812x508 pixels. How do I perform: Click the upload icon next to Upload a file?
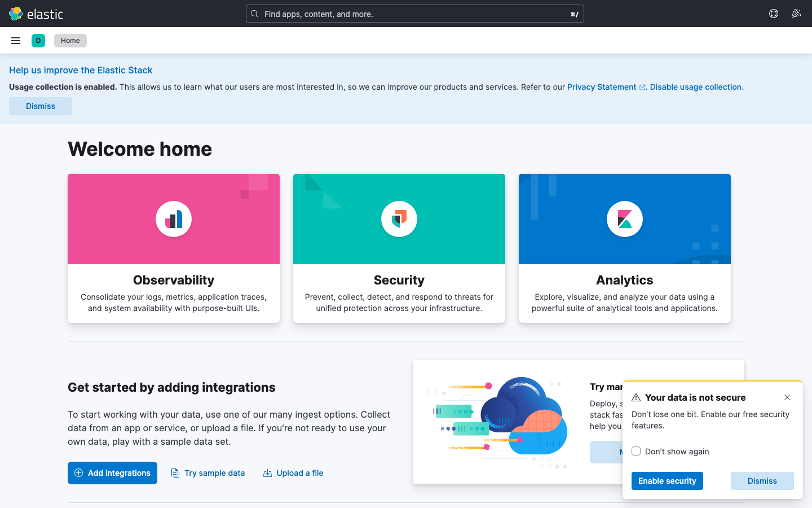pyautogui.click(x=268, y=473)
